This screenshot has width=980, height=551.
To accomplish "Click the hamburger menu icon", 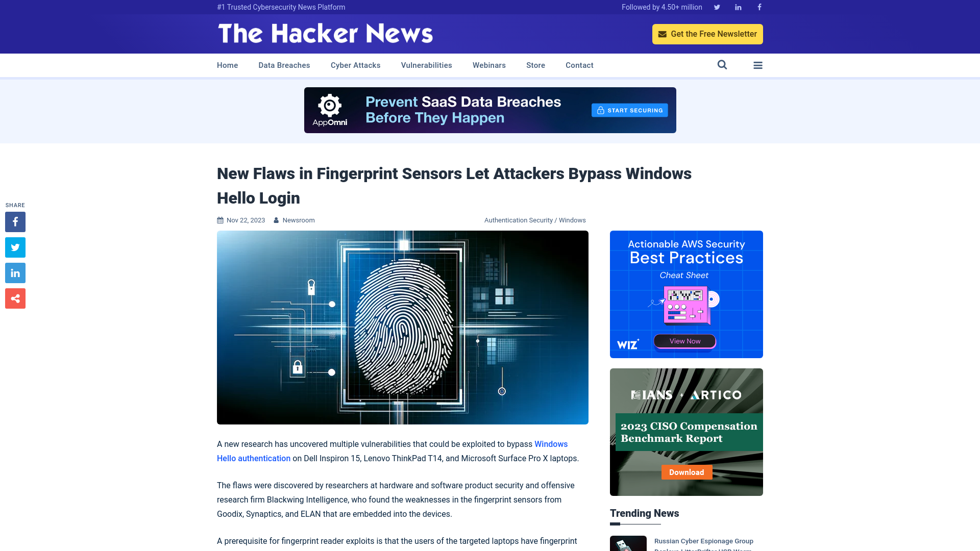I will coord(757,65).
